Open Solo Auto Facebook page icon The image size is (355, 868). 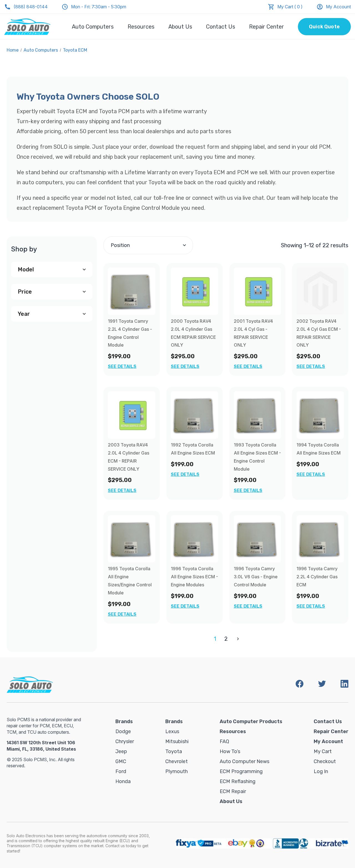pos(300,683)
